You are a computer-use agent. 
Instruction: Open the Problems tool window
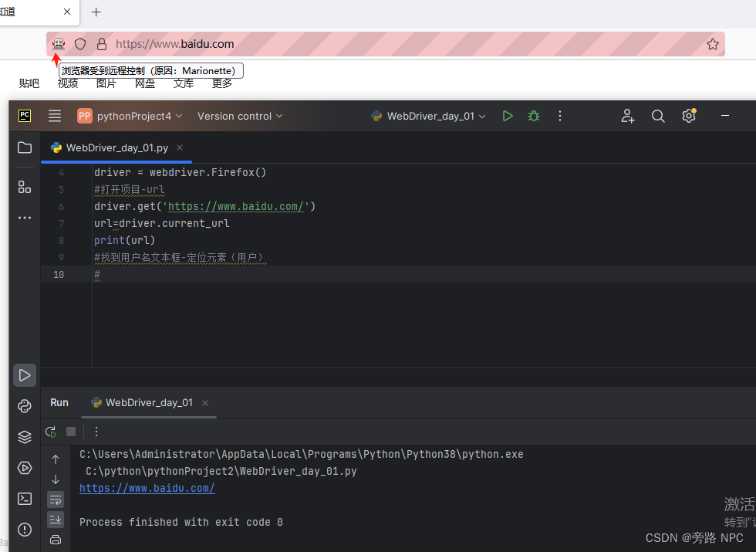[x=23, y=530]
